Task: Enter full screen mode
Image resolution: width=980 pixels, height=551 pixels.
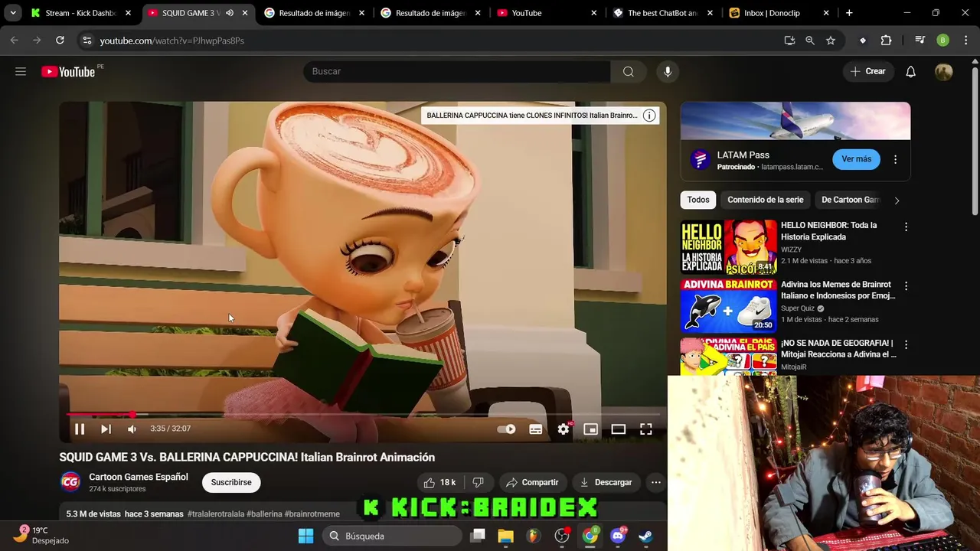Action: [x=646, y=429]
